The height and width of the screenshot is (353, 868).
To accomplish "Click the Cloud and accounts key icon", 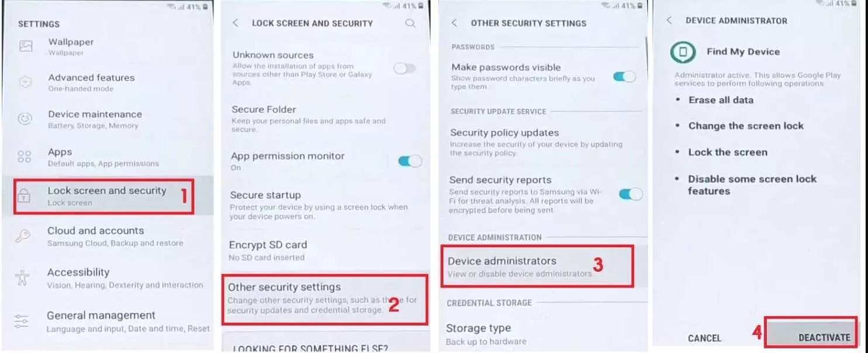I will pyautogui.click(x=25, y=235).
